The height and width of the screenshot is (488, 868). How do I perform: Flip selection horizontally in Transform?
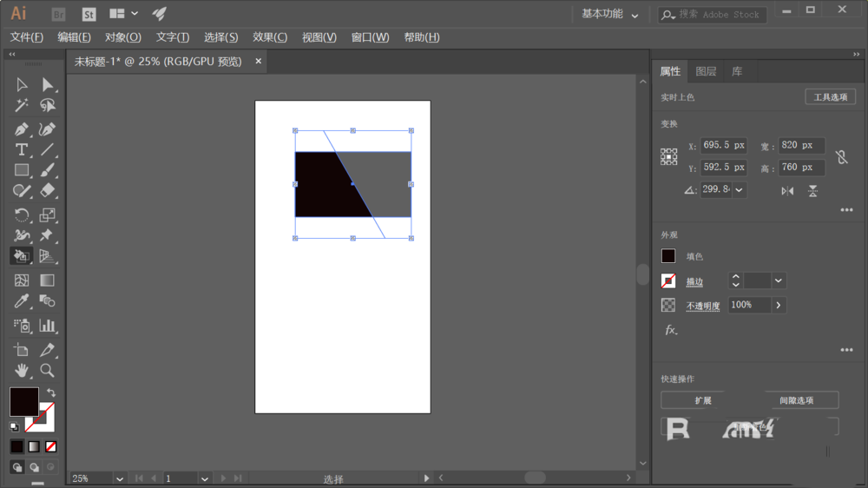click(x=787, y=191)
